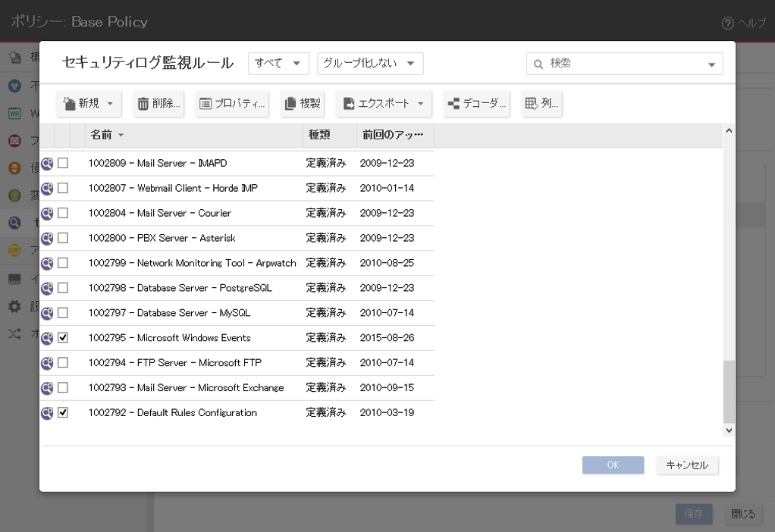Screen dimensions: 775x532
Task: Click the 複製 duplicate icon
Action: tap(290, 104)
